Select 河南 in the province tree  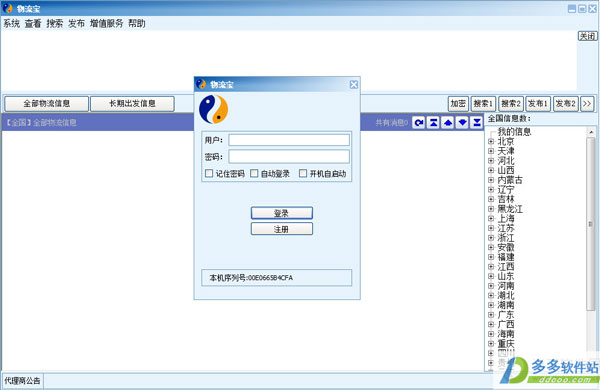[x=505, y=286]
